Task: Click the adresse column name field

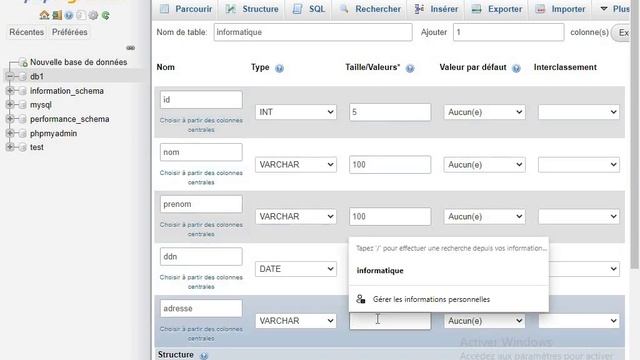Action: click(201, 309)
